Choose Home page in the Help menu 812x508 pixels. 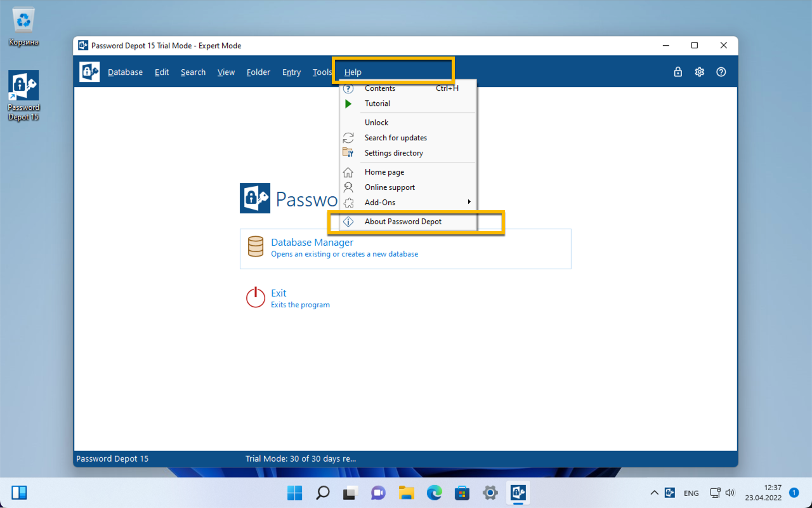pos(408,172)
